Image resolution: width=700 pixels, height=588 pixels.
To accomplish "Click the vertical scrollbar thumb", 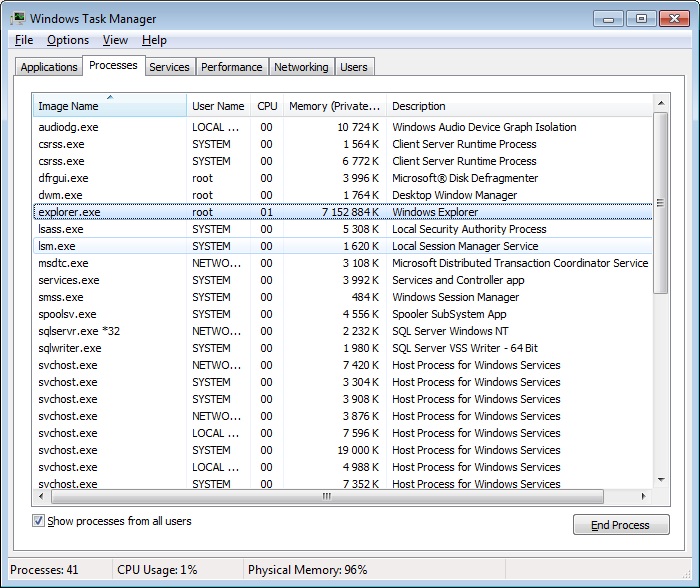I will click(660, 203).
